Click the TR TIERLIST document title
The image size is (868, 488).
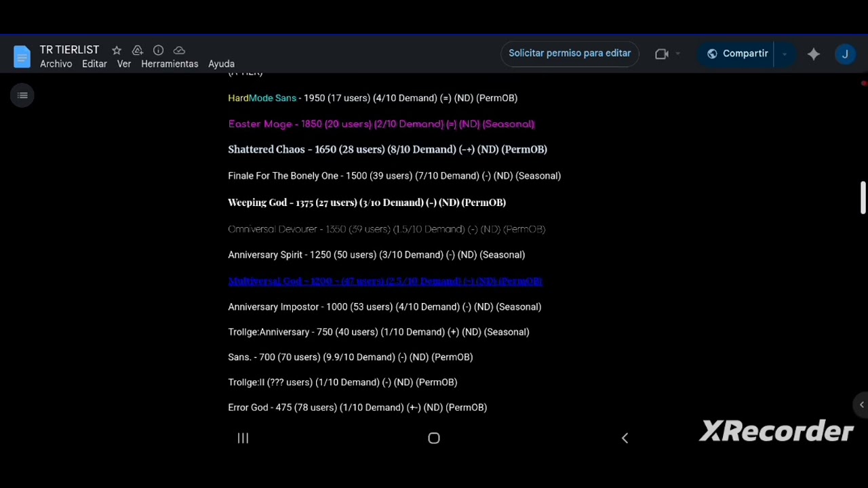point(69,50)
